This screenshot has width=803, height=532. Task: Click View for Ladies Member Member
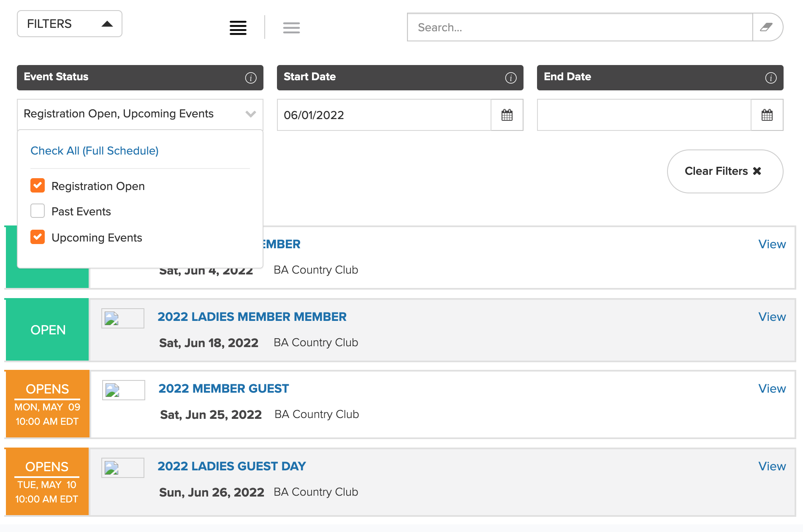[x=772, y=317]
